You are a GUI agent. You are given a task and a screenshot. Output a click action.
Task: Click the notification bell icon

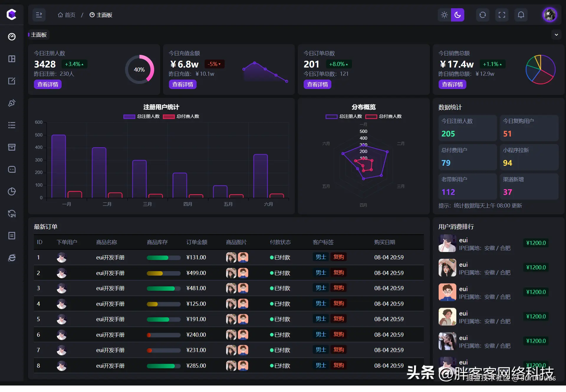(x=521, y=15)
